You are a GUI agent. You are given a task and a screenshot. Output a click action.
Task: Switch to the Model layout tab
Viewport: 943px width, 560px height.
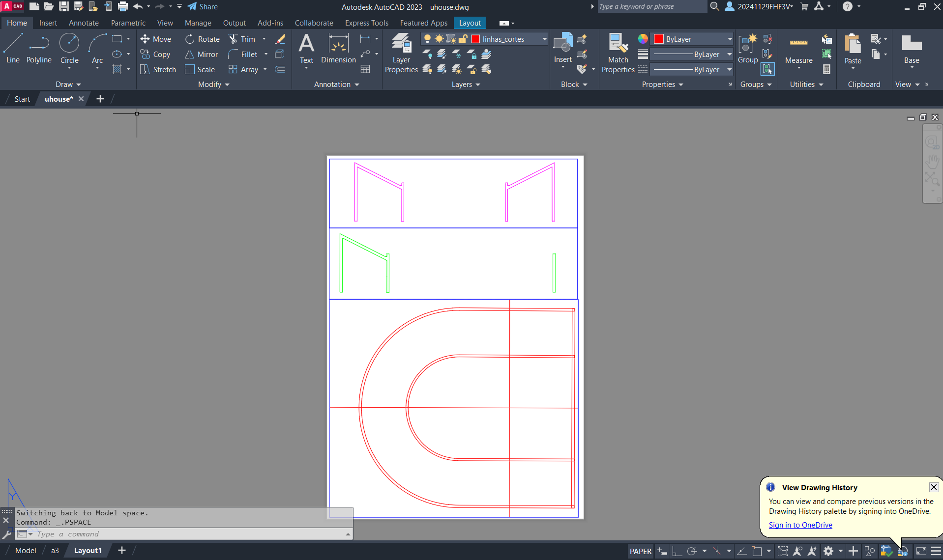26,551
